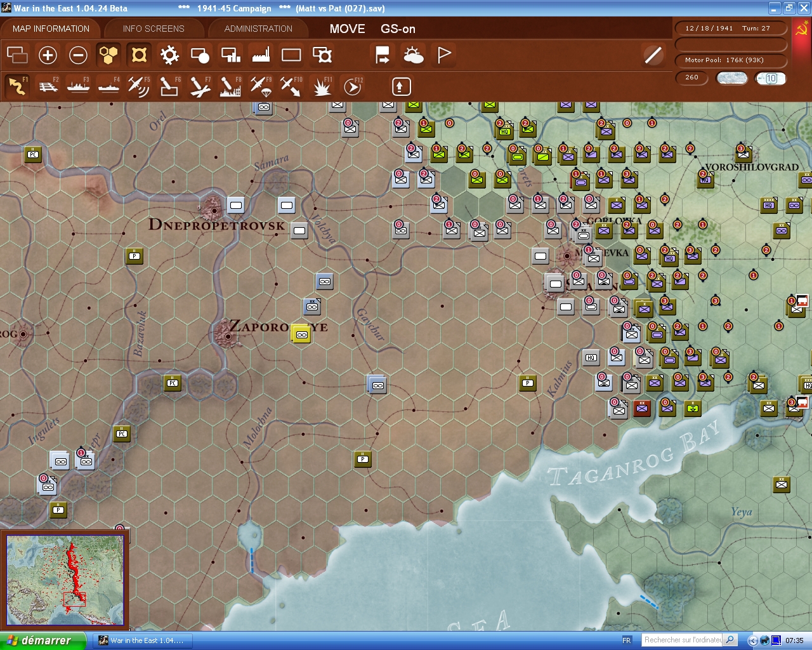Click the flag with arrow icon
The height and width of the screenshot is (650, 812).
[x=383, y=55]
